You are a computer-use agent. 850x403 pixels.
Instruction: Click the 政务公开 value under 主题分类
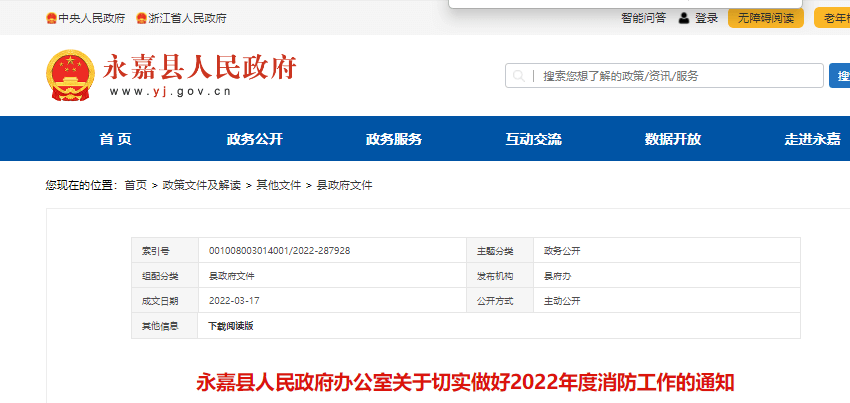point(562,251)
